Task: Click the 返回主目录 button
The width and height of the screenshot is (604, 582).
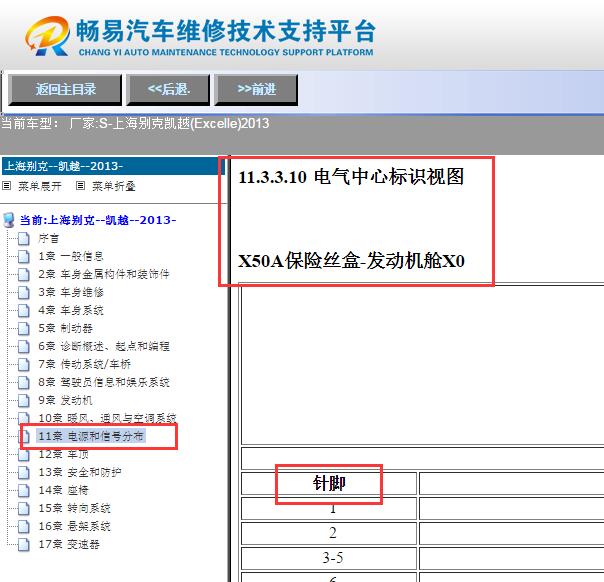Action: pyautogui.click(x=65, y=89)
